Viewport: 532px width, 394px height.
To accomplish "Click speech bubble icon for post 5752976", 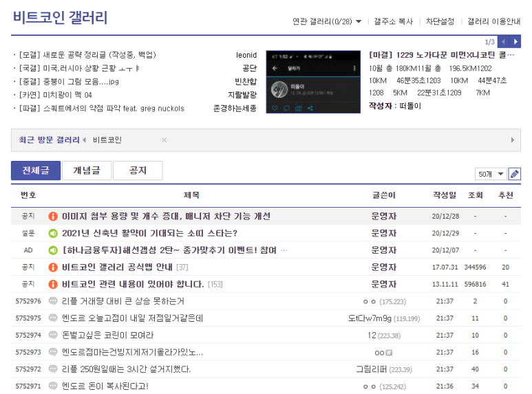I will pyautogui.click(x=53, y=301).
